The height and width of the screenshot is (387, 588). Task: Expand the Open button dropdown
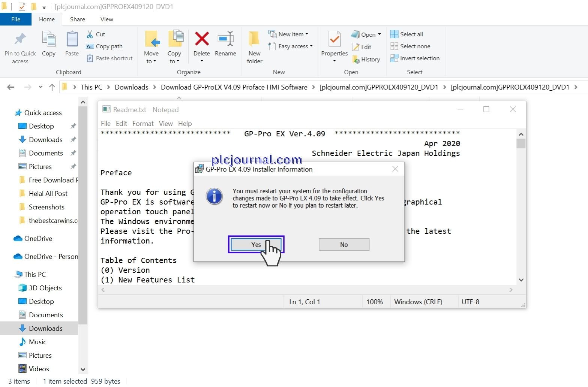[379, 34]
